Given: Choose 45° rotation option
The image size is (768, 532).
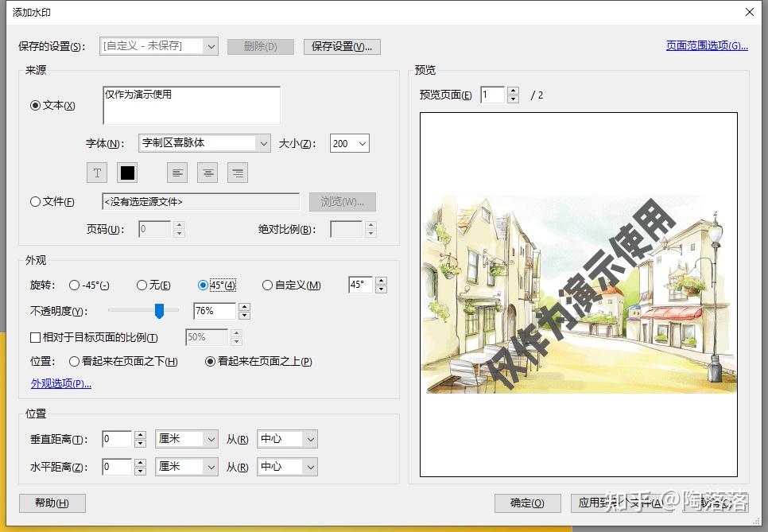Looking at the screenshot, I should 203,285.
